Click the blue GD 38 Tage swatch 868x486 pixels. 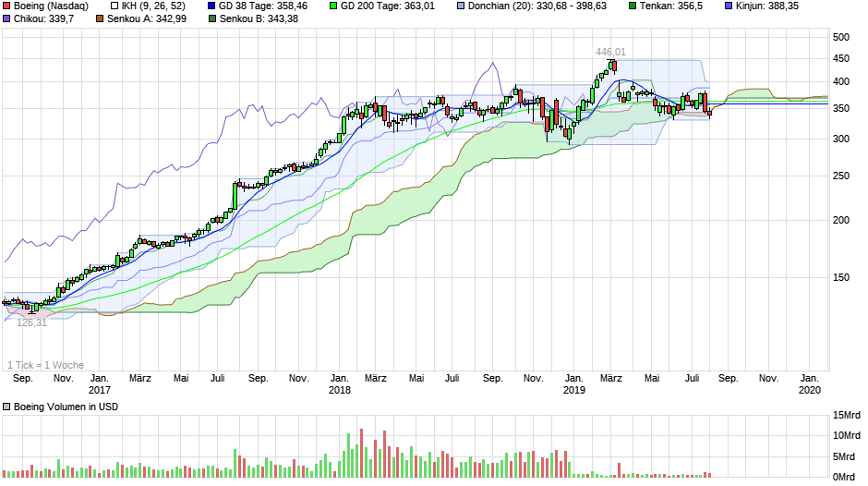coord(212,6)
